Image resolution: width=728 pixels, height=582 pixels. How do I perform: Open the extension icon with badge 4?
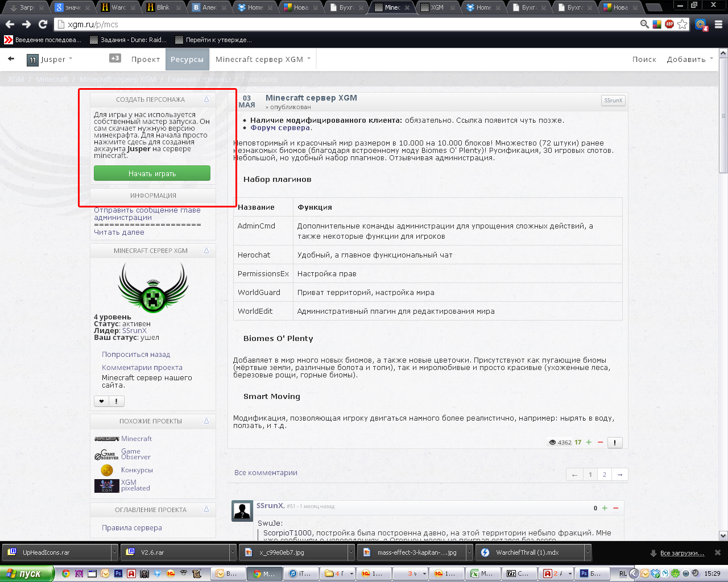tap(701, 24)
